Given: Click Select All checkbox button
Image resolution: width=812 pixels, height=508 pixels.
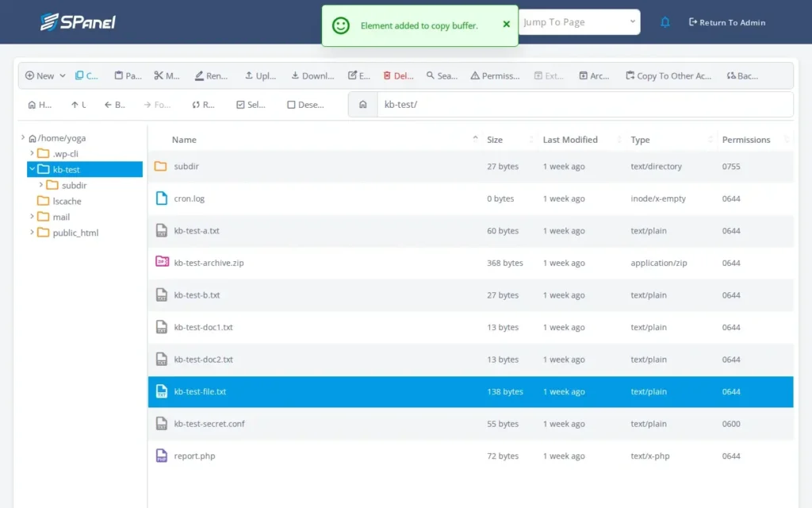Looking at the screenshot, I should [251, 105].
